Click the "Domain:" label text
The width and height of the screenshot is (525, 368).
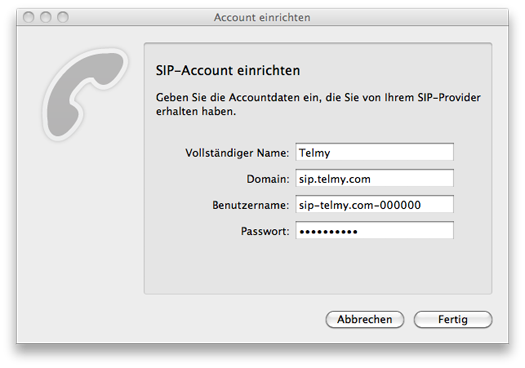coord(268,179)
